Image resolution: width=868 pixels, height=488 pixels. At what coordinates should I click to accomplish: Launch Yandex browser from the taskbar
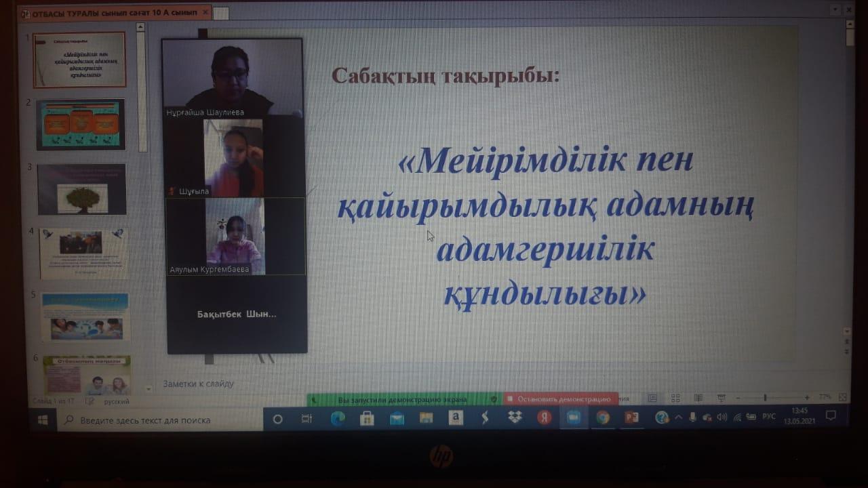(x=544, y=418)
